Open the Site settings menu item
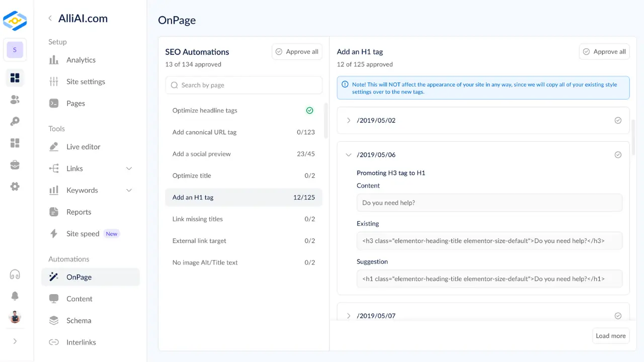Viewport: 644px width, 362px height. click(86, 82)
